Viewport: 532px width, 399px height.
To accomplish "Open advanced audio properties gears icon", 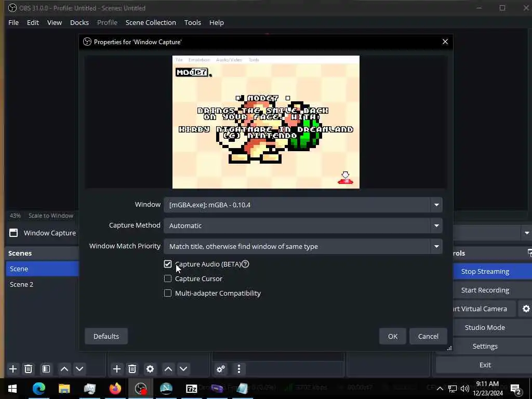I will point(221,369).
